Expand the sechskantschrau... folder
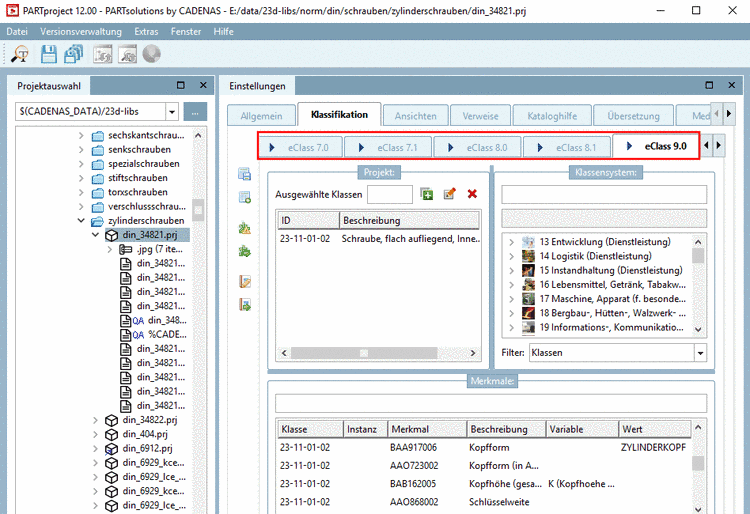 pyautogui.click(x=81, y=136)
